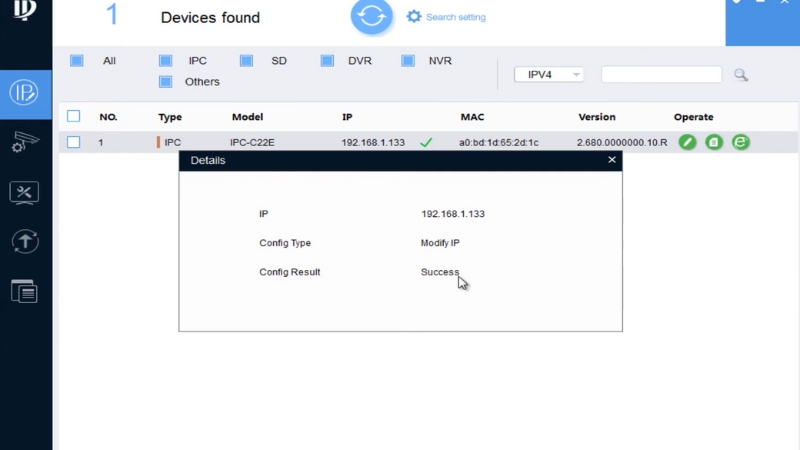The width and height of the screenshot is (800, 450).
Task: Click the green details icon in Operate
Action: click(x=713, y=143)
